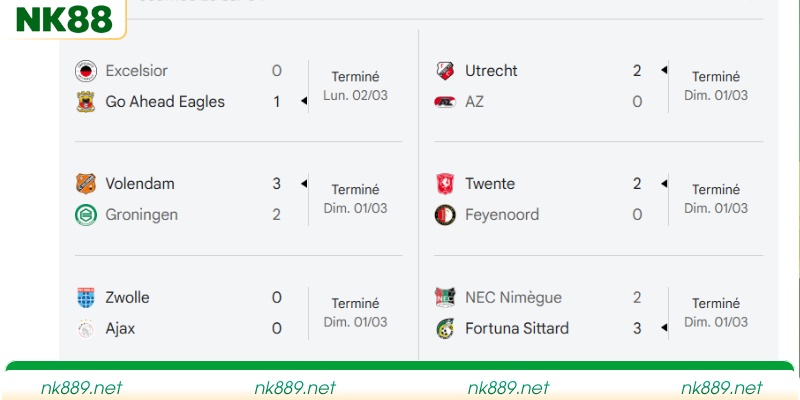
Task: Click the Excelsior club crest
Action: (85, 71)
